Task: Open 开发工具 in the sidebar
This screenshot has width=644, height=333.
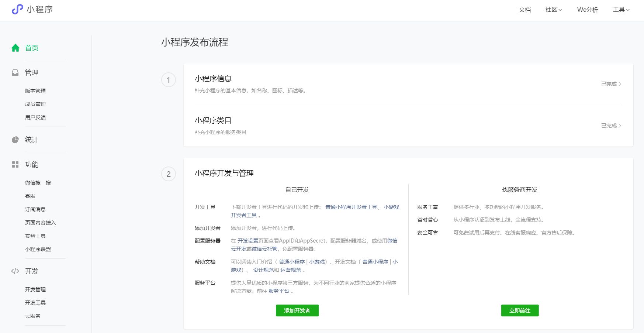Action: (x=35, y=303)
